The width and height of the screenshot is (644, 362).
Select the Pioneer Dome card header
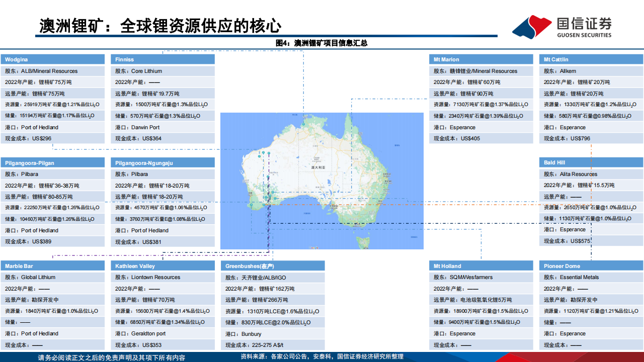pyautogui.click(x=591, y=266)
